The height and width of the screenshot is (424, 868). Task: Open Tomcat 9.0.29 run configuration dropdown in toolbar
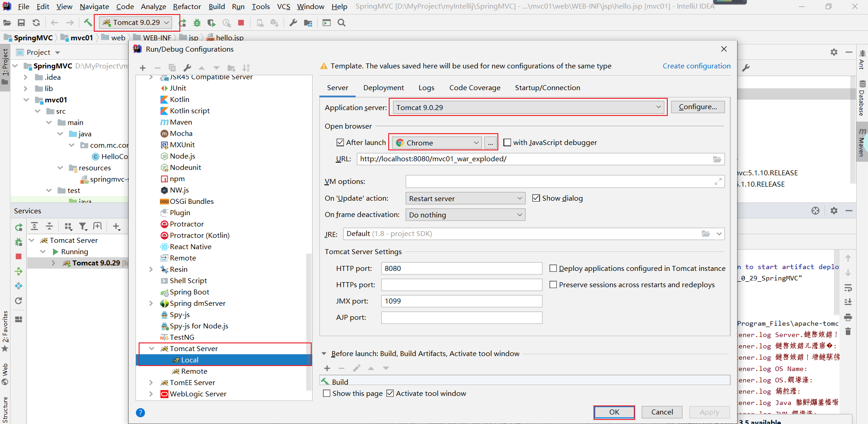point(135,23)
